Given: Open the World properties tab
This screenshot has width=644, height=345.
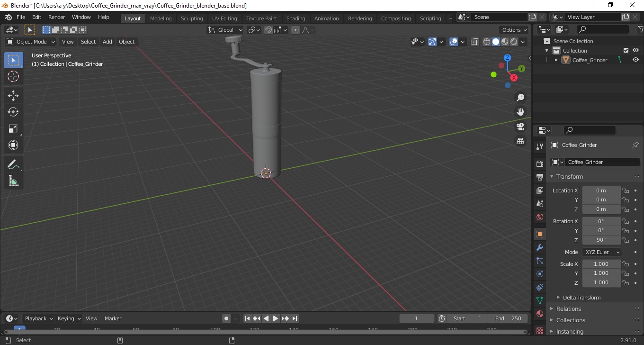Looking at the screenshot, I should click(540, 217).
